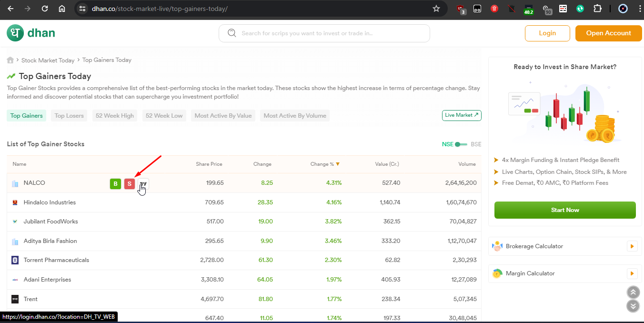Click the green Start Now button
Image resolution: width=644 pixels, height=323 pixels.
pyautogui.click(x=565, y=210)
